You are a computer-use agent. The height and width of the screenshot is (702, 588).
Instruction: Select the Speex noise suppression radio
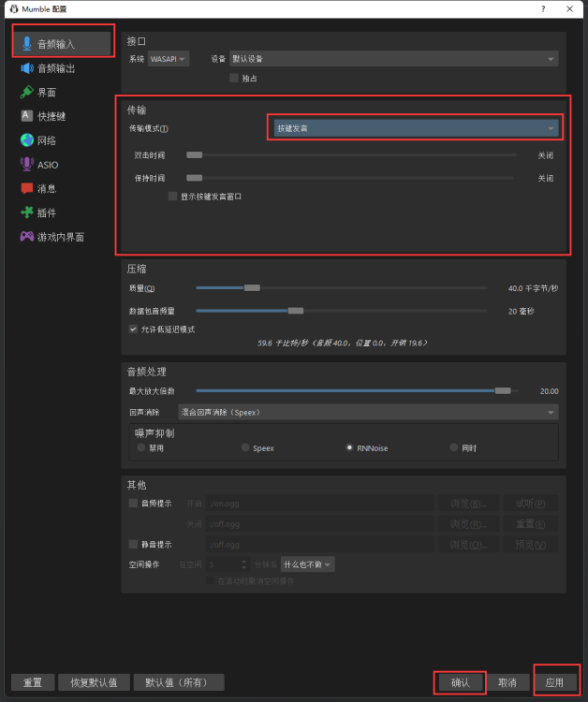pyautogui.click(x=246, y=448)
